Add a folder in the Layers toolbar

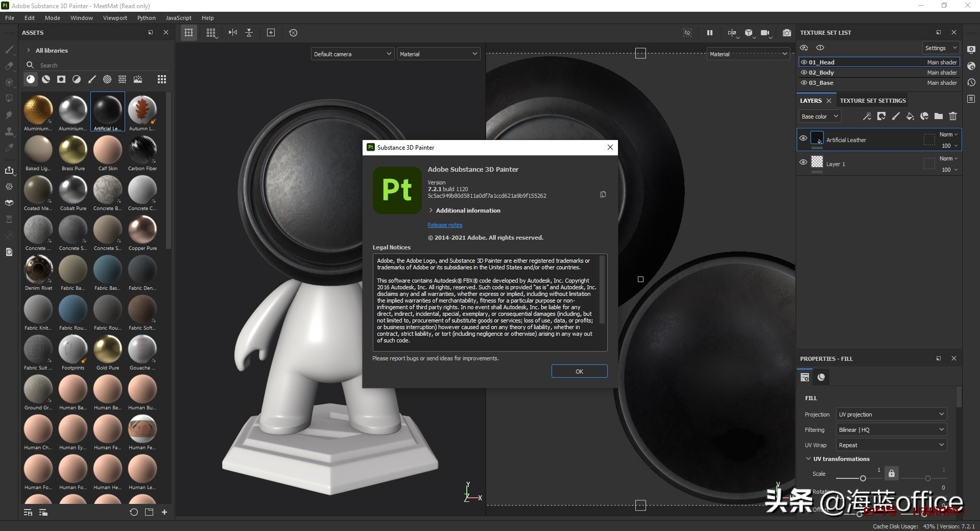tap(938, 117)
